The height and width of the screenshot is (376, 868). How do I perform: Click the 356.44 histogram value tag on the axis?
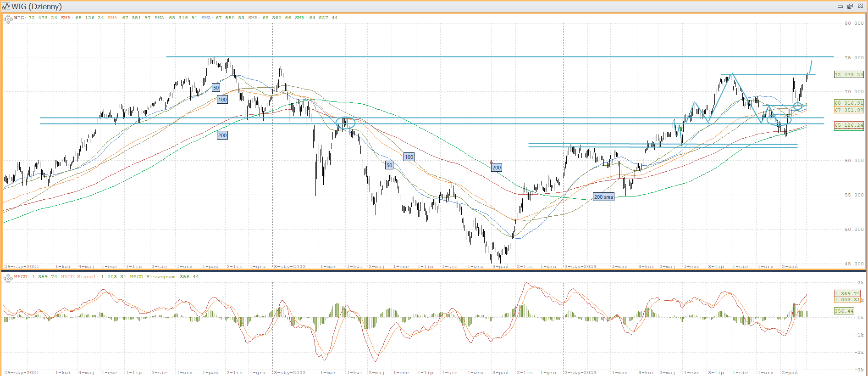pos(844,311)
